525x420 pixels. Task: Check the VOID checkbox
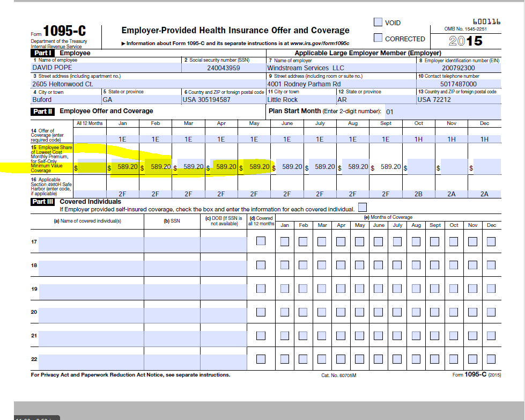pyautogui.click(x=378, y=22)
